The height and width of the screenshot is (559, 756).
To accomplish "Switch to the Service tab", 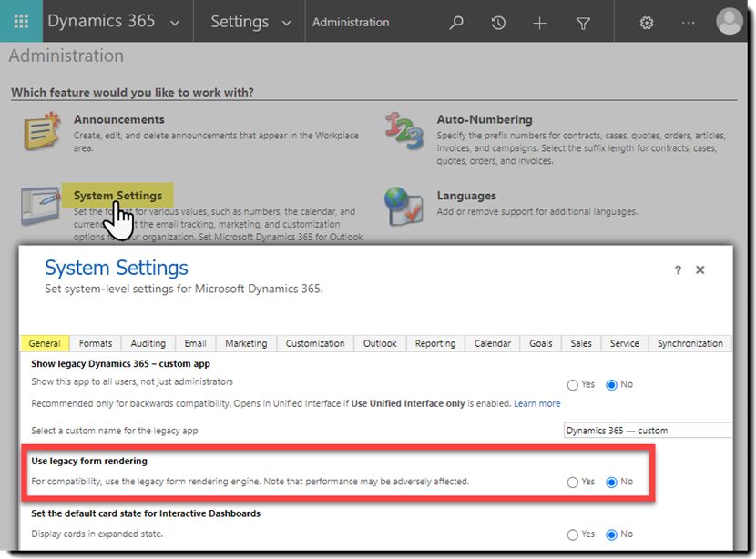I will pos(624,343).
